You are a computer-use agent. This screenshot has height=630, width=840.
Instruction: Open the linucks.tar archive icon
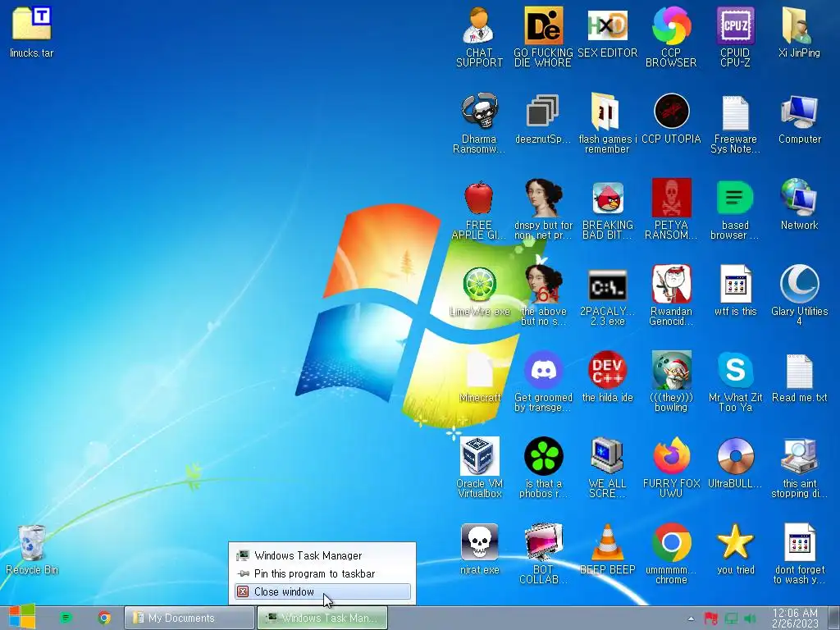[32, 24]
